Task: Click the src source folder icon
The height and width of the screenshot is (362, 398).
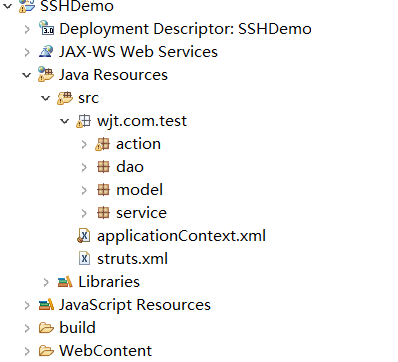Action: [x=65, y=98]
